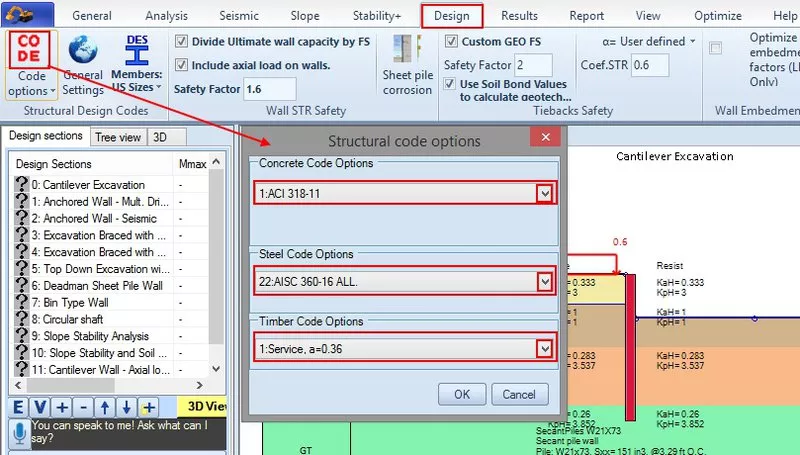The image size is (800, 455).
Task: Click the blue plus add-section icon
Action: click(x=62, y=407)
